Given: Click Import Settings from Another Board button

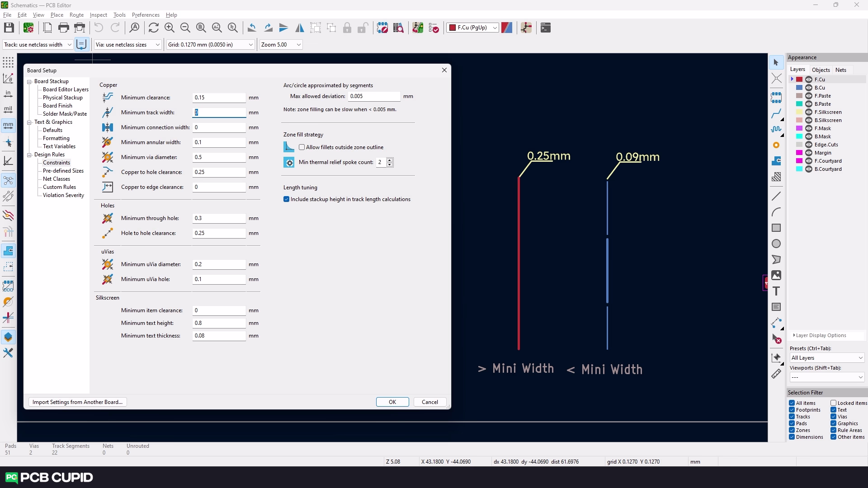Looking at the screenshot, I should [77, 402].
